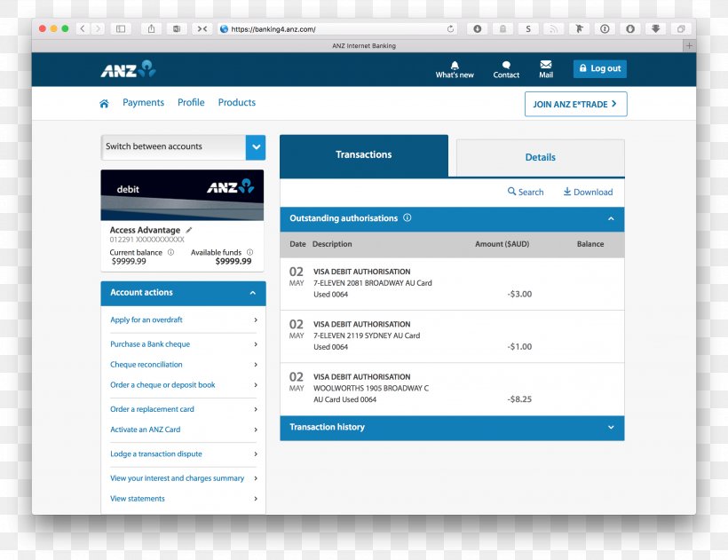Open Order a replacement card

(x=184, y=409)
